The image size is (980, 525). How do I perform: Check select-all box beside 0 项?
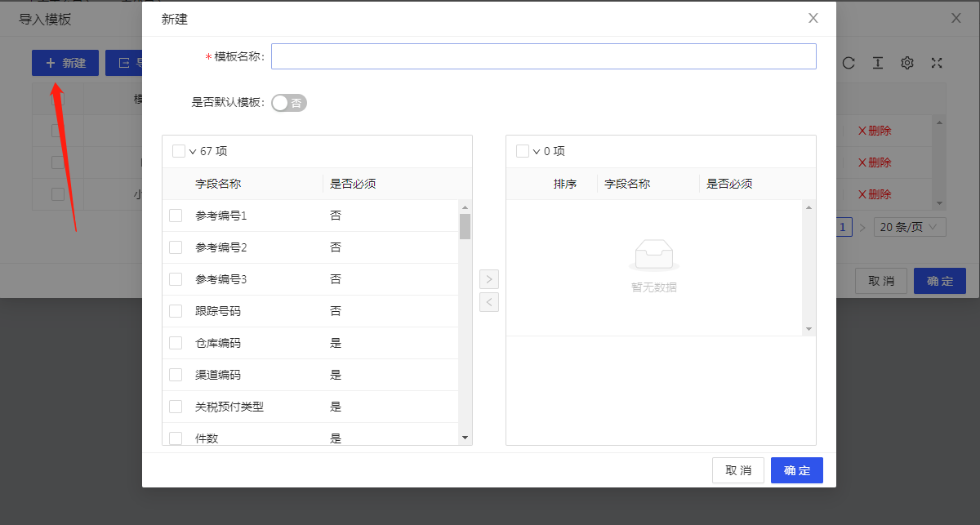pos(523,151)
